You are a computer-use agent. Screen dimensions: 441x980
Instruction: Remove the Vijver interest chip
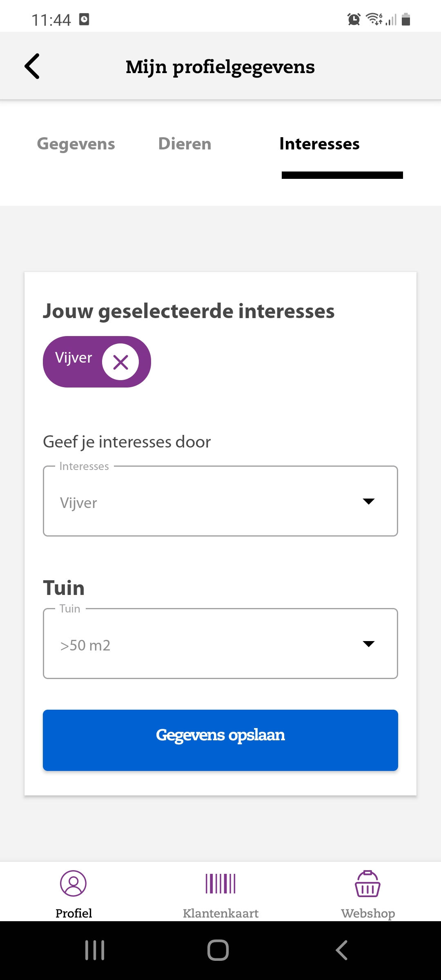[x=120, y=362]
